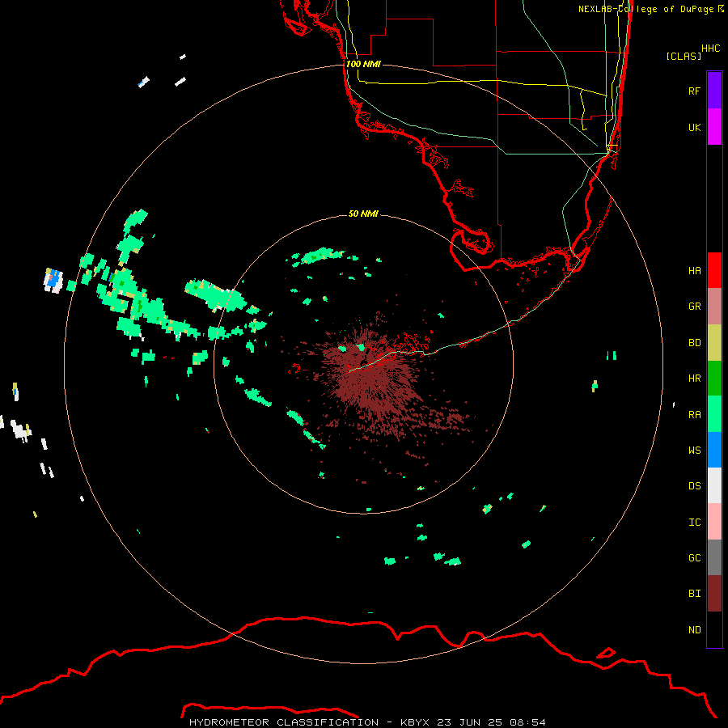Click the BI legend label
This screenshot has width=728, height=728.
point(694,594)
